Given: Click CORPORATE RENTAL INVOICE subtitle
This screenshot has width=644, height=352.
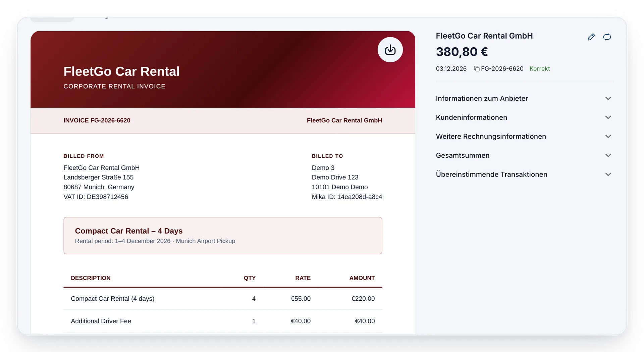Looking at the screenshot, I should click(x=114, y=86).
